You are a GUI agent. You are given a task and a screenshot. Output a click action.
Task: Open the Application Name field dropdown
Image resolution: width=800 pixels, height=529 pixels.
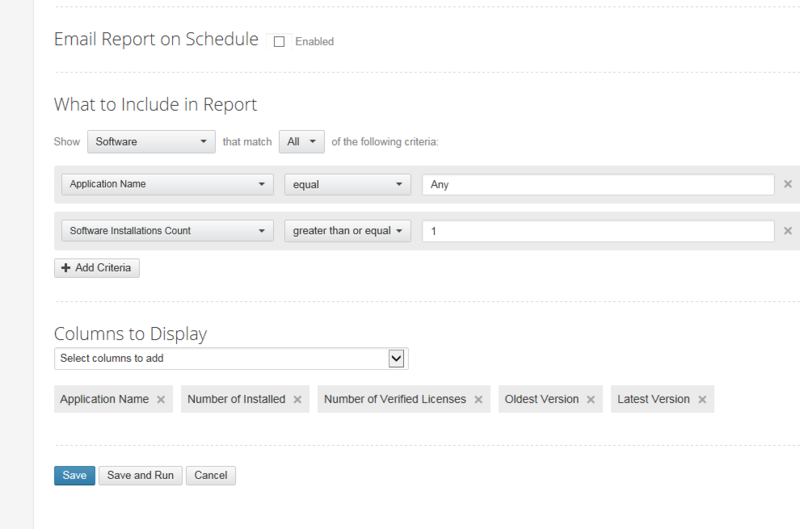tap(167, 185)
